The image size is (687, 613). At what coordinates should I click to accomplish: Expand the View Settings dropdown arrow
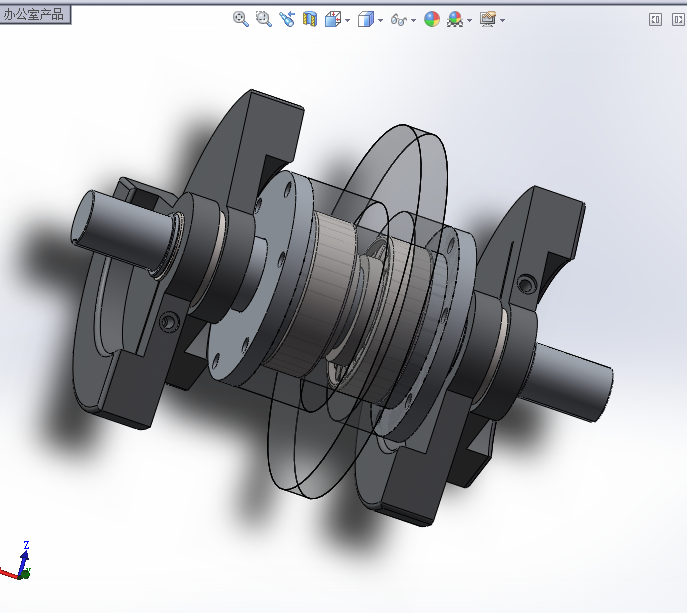502,20
